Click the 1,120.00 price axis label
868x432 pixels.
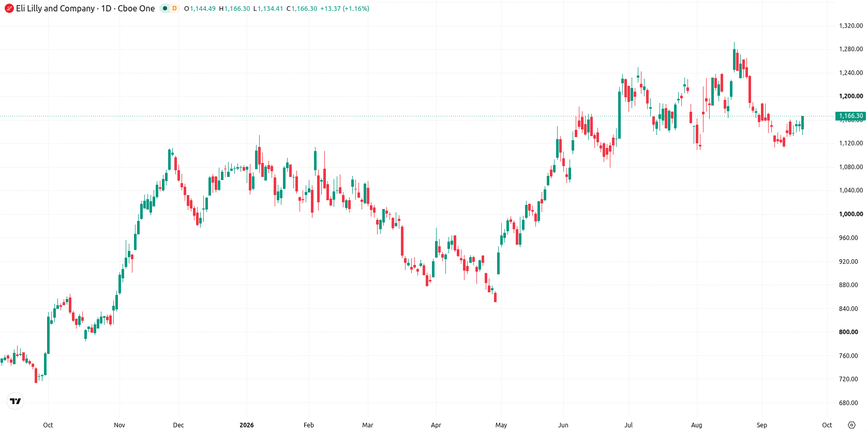pos(851,143)
